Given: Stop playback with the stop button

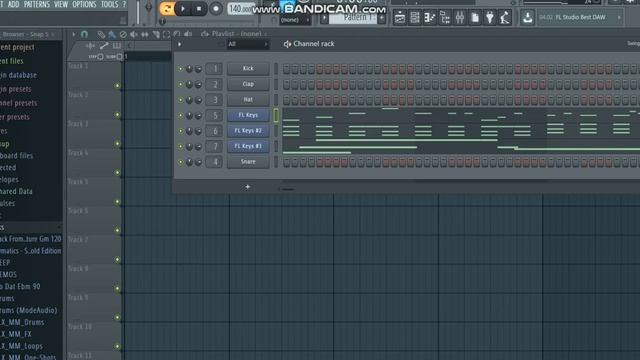Looking at the screenshot, I should coord(199,9).
